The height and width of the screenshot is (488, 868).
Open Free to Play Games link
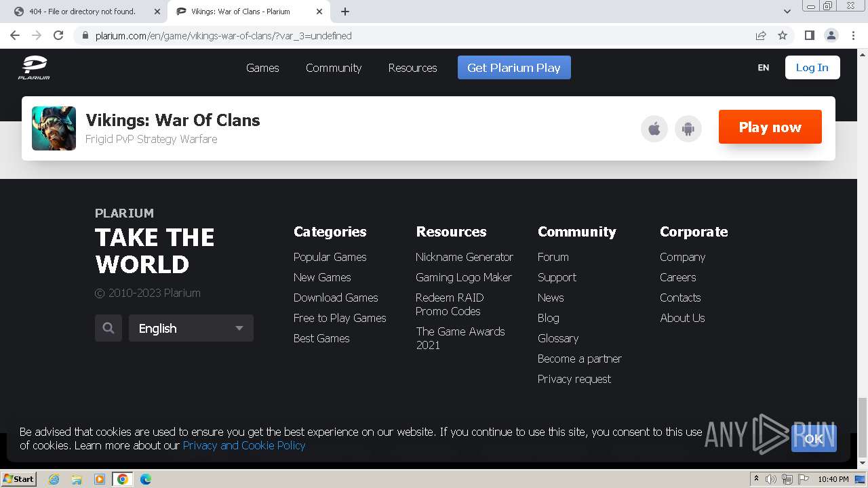[x=340, y=318]
